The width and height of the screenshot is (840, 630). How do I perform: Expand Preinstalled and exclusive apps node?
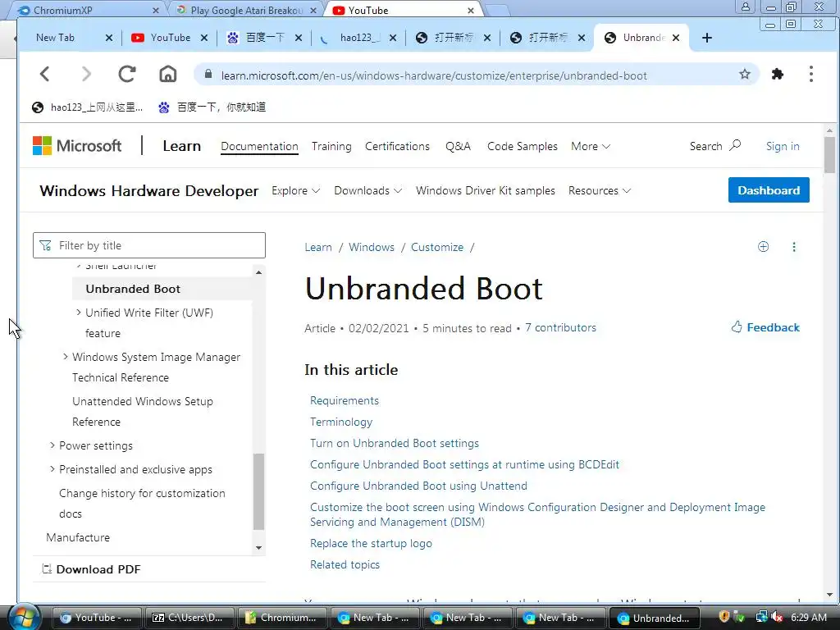[x=52, y=468]
